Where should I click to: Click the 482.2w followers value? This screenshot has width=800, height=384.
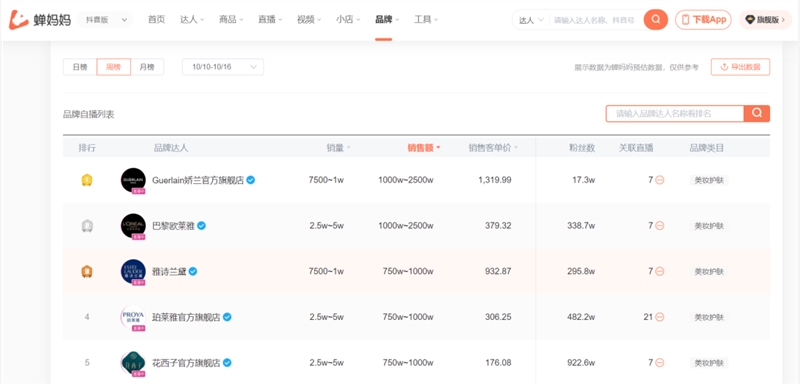[581, 317]
